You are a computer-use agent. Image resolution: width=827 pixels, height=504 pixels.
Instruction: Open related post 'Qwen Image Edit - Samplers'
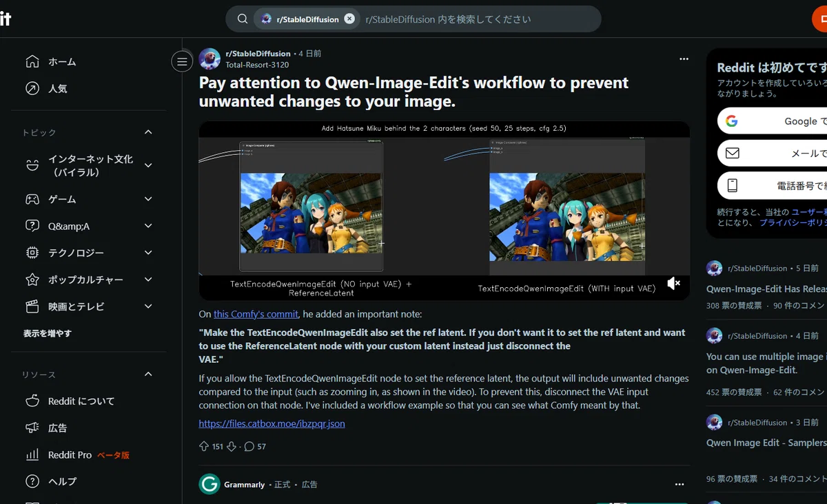pyautogui.click(x=766, y=443)
